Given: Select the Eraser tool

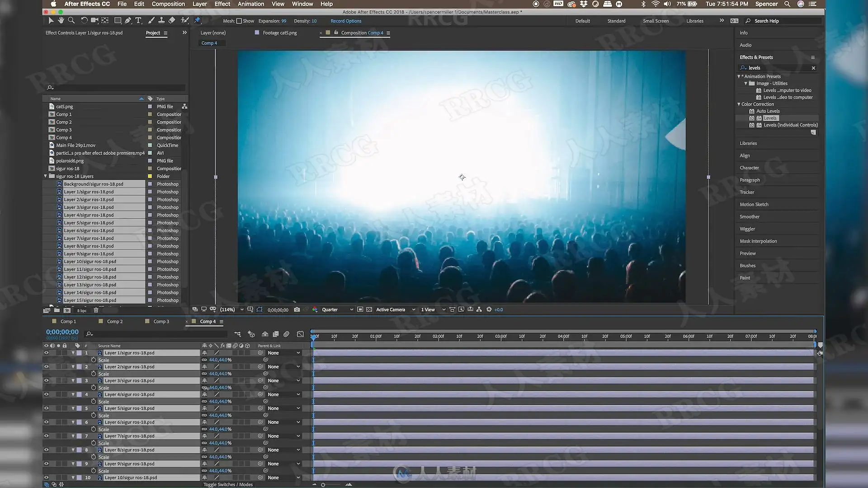Looking at the screenshot, I should (172, 20).
